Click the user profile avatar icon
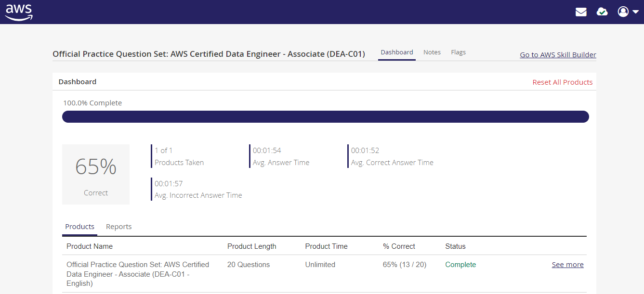Screen dimensions: 644x294 623,12
